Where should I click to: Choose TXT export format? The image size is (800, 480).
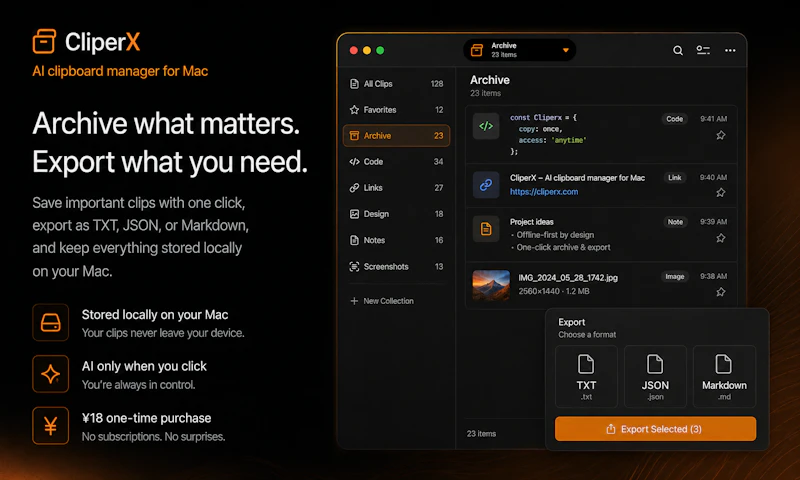(586, 376)
